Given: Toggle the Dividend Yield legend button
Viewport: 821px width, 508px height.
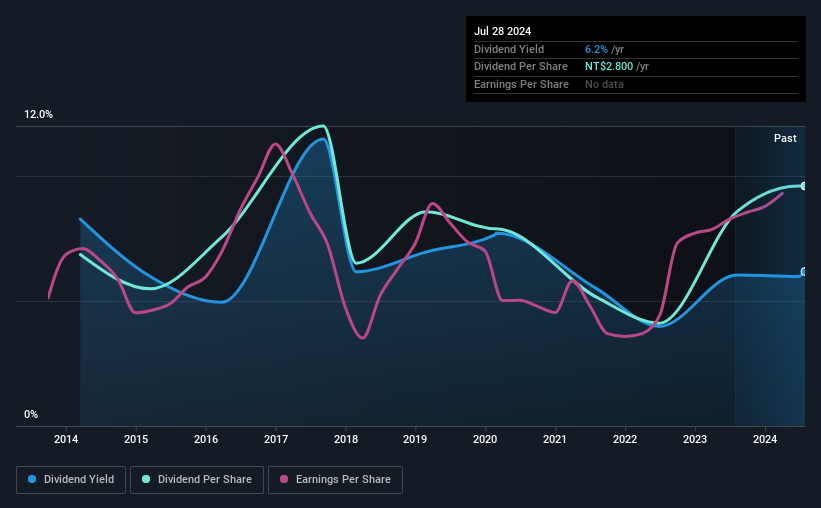Looking at the screenshot, I should coord(71,480).
